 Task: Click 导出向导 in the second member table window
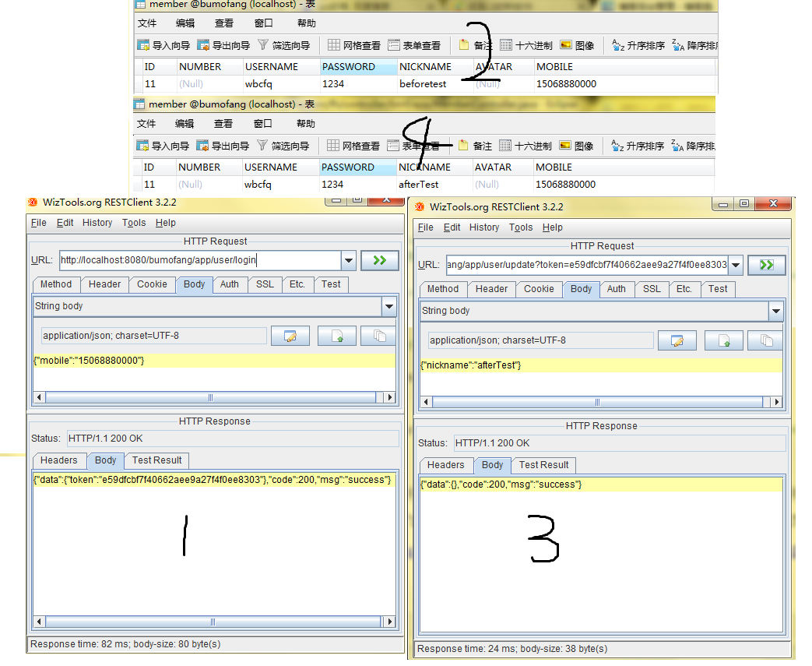[x=223, y=146]
